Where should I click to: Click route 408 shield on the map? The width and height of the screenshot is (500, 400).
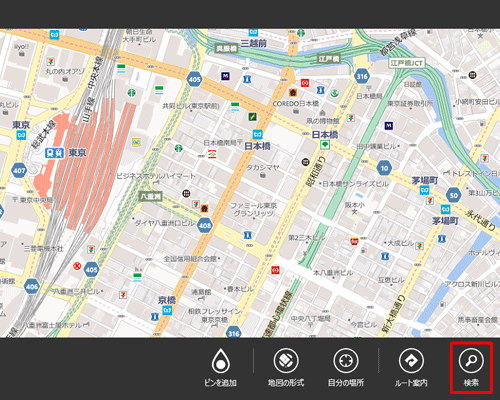(x=205, y=226)
